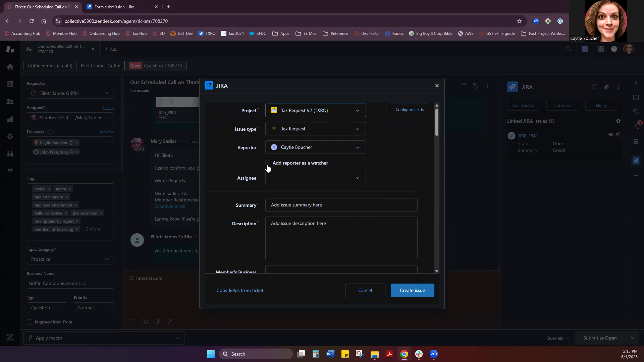
Task: Open Reporting bar chart icon in sidebar
Action: (x=10, y=119)
